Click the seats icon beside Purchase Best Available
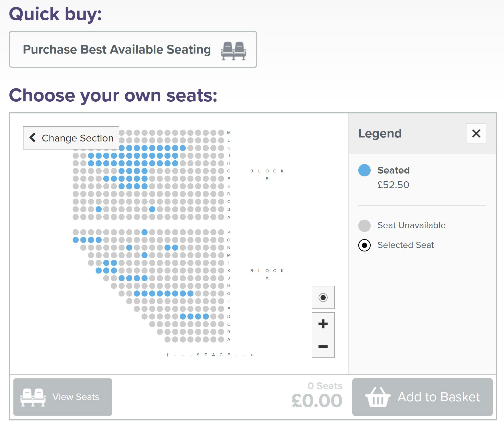Image resolution: width=504 pixels, height=427 pixels. (234, 51)
